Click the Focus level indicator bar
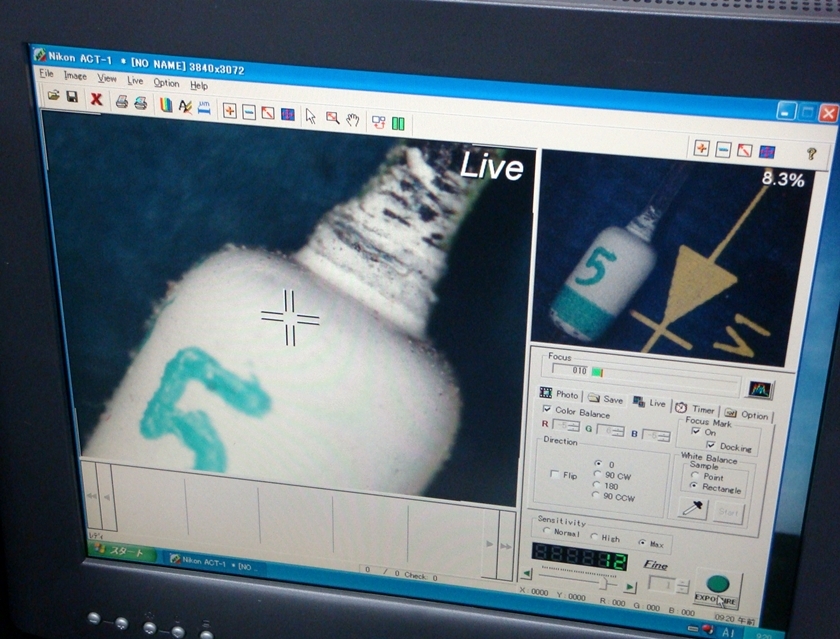The height and width of the screenshot is (639, 840). tap(646, 377)
